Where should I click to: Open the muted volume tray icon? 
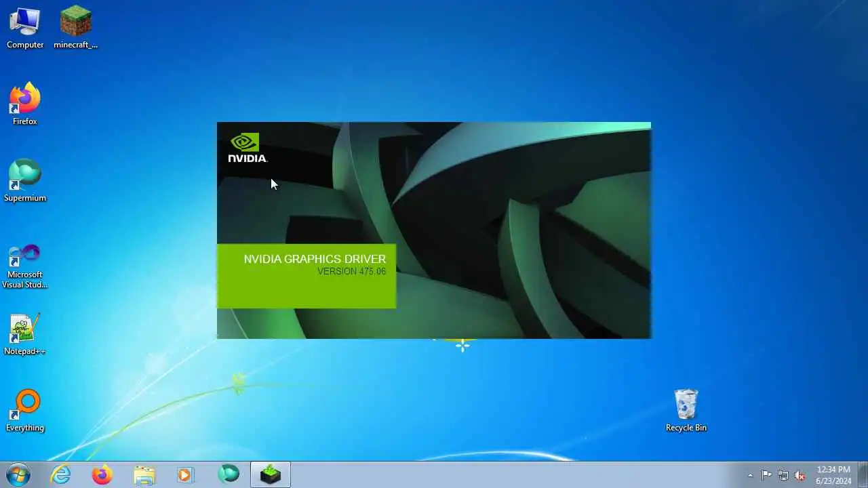coord(800,475)
